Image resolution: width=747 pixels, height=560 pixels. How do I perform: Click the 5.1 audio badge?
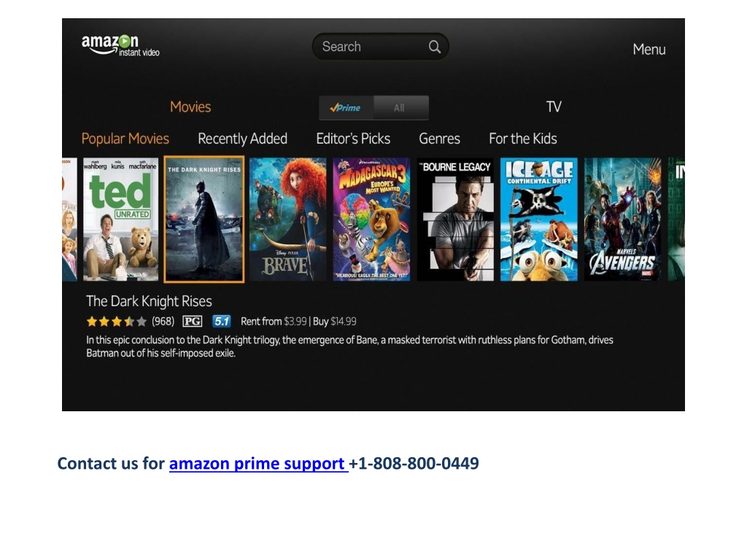coord(222,322)
